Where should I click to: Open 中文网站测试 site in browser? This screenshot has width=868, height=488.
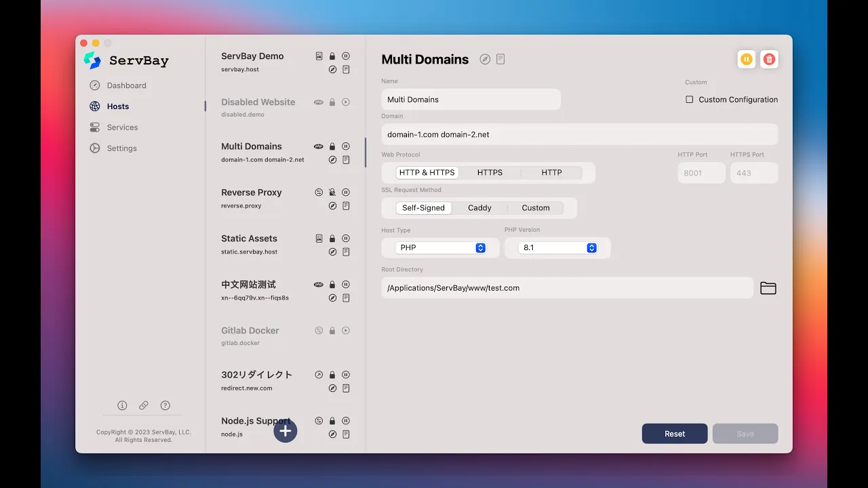pyautogui.click(x=332, y=298)
